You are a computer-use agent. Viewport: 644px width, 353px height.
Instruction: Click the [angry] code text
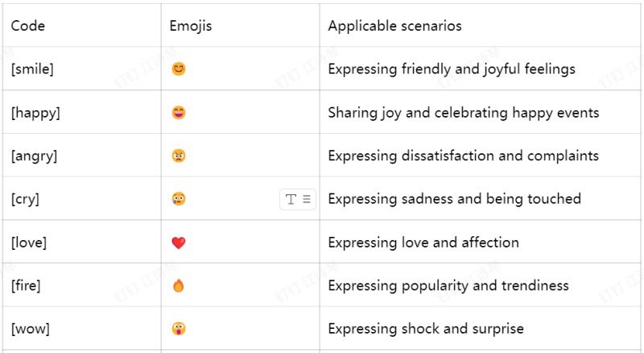(x=34, y=156)
